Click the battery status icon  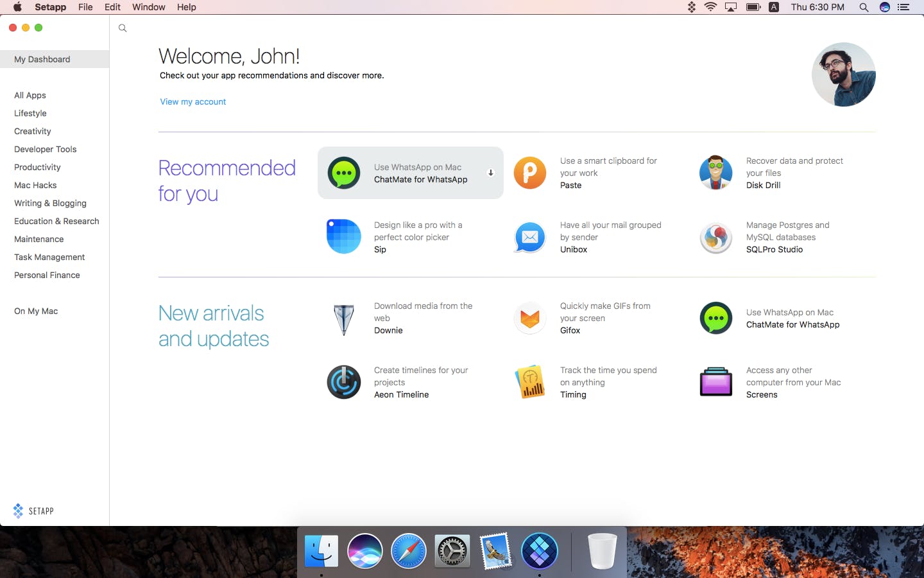[753, 7]
